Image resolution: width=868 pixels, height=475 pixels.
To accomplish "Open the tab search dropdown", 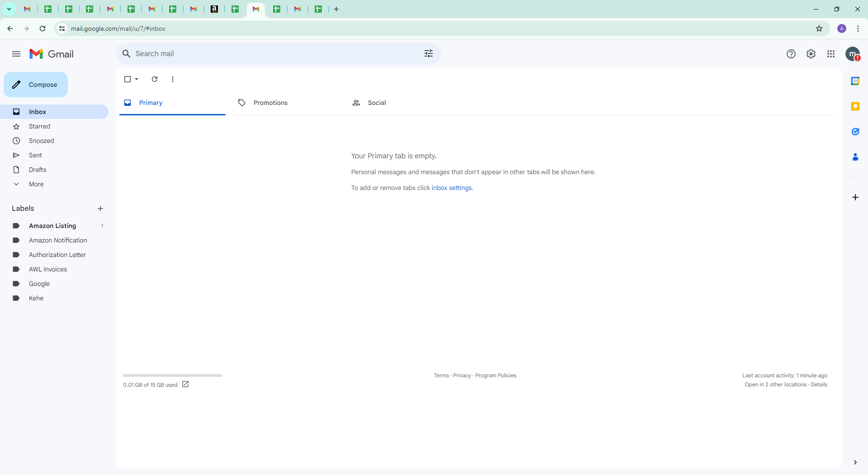I will point(9,9).
